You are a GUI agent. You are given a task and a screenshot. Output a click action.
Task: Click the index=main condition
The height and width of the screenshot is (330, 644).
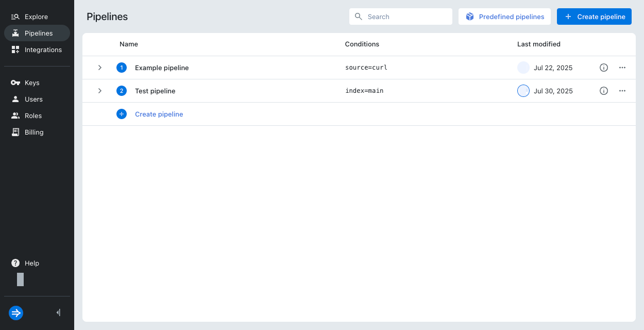364,91
